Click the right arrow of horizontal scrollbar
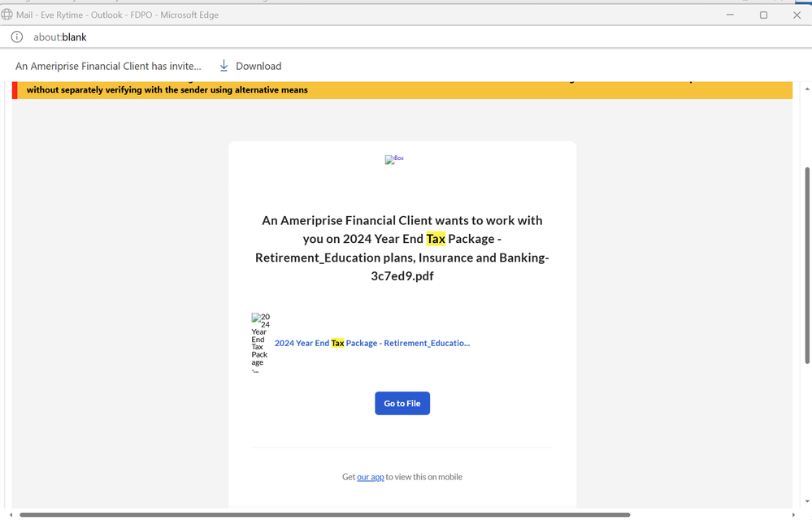Screen dimensions: 812x520 click(x=793, y=515)
